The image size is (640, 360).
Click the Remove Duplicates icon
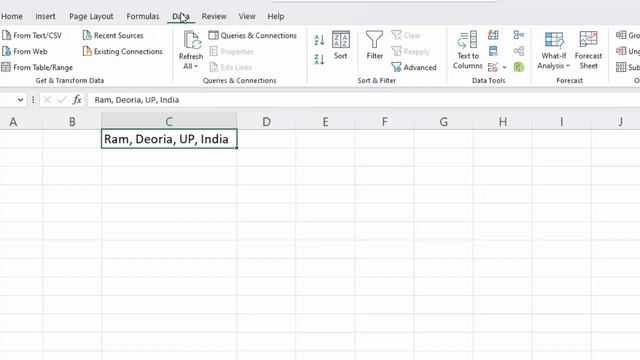click(493, 51)
